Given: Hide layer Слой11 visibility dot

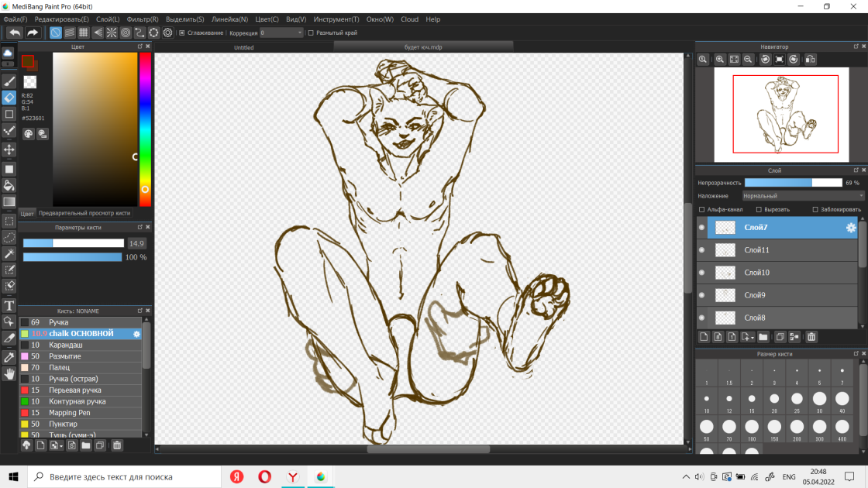Looking at the screenshot, I should click(x=702, y=250).
